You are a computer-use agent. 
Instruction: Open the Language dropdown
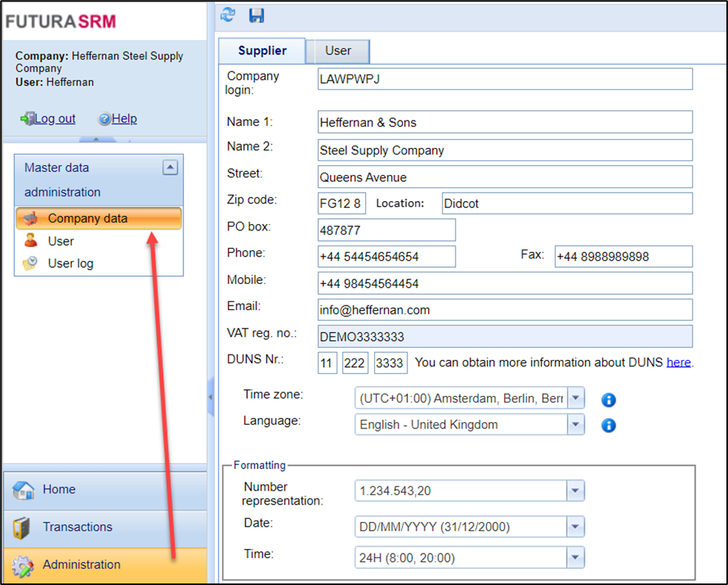click(x=575, y=425)
